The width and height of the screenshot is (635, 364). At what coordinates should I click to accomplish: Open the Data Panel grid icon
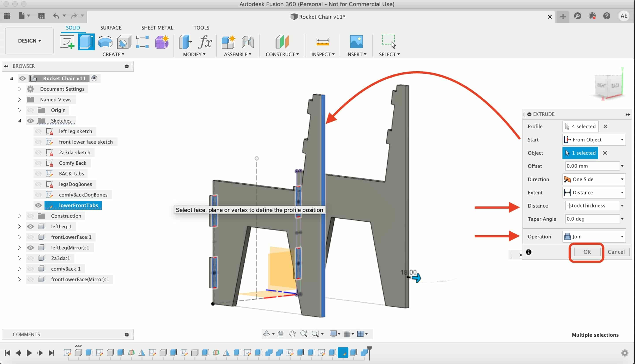tap(7, 16)
